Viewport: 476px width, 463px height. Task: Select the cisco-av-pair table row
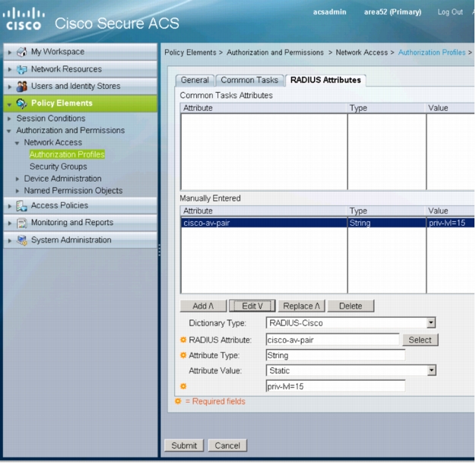point(328,223)
